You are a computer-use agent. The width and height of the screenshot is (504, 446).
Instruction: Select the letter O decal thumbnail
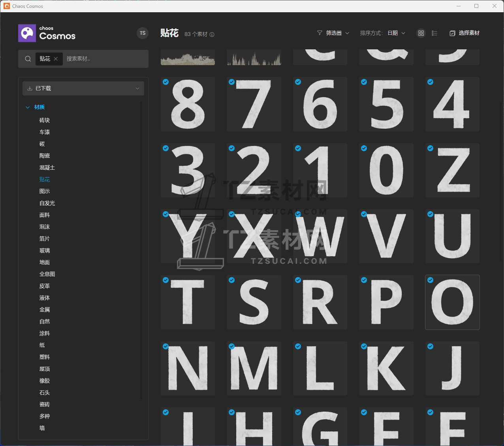point(452,302)
